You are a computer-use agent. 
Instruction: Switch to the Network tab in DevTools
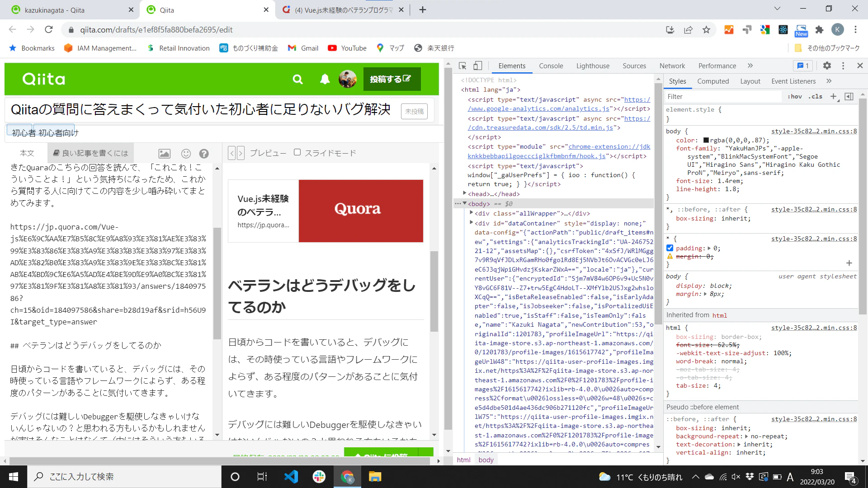[x=672, y=66]
